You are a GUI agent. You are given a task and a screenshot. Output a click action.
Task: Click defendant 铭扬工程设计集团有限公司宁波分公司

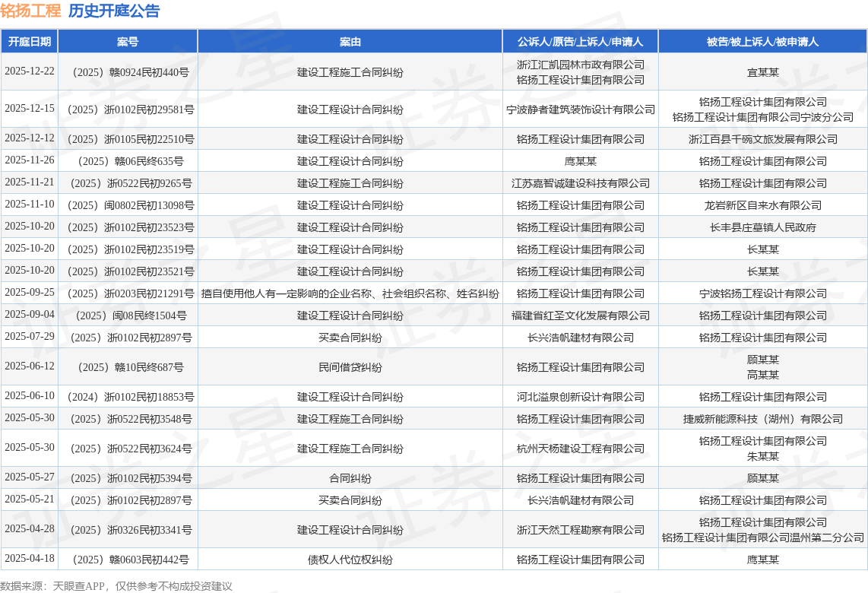(x=763, y=117)
